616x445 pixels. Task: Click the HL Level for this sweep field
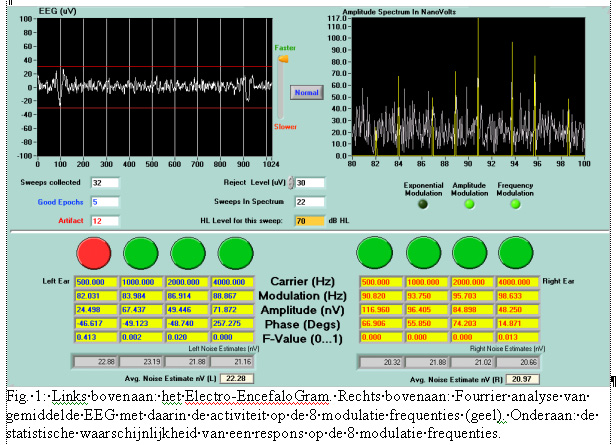click(307, 220)
